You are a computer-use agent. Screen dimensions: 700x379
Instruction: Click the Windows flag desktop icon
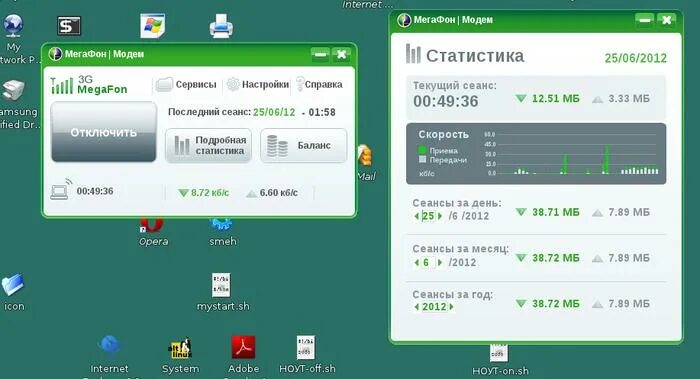click(x=153, y=25)
